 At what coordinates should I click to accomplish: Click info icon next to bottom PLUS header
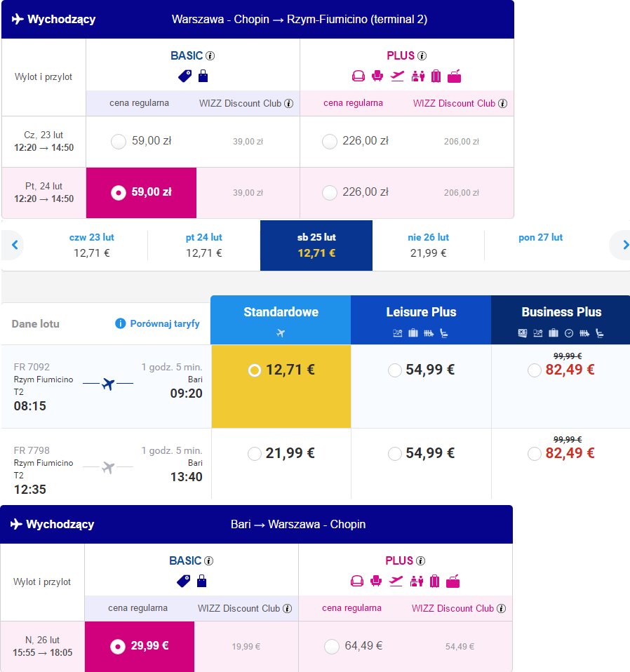click(421, 560)
